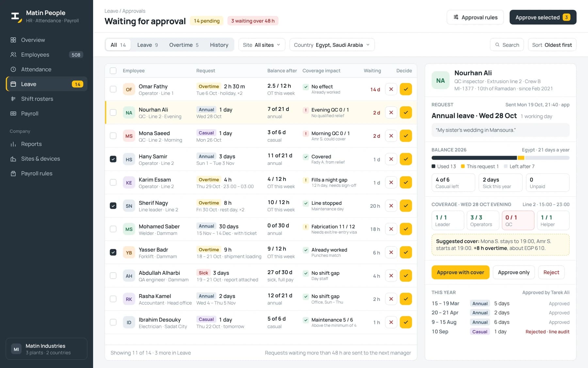
Task: Uncheck Hany Samir's row checkbox
Action: pyautogui.click(x=113, y=159)
